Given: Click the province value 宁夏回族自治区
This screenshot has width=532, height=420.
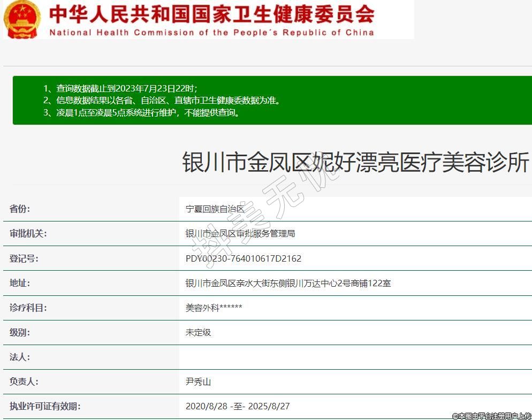Looking at the screenshot, I should 215,209.
